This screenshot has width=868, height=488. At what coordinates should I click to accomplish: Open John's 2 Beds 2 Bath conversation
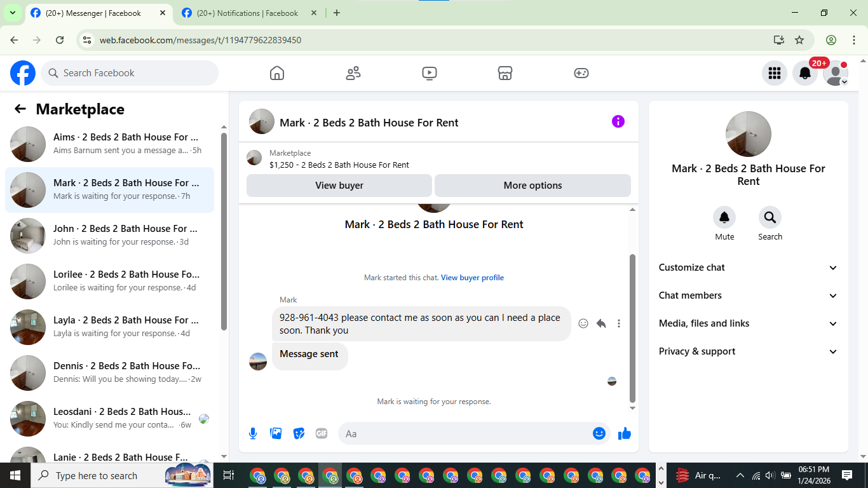pos(109,236)
